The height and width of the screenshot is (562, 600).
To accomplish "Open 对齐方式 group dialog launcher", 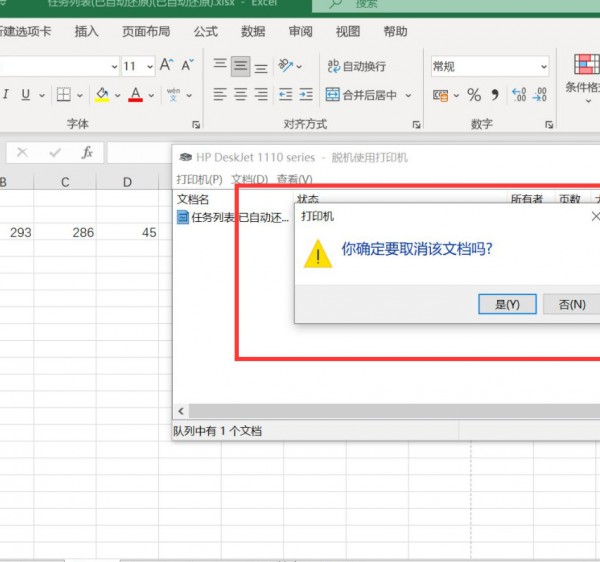I will tap(416, 125).
